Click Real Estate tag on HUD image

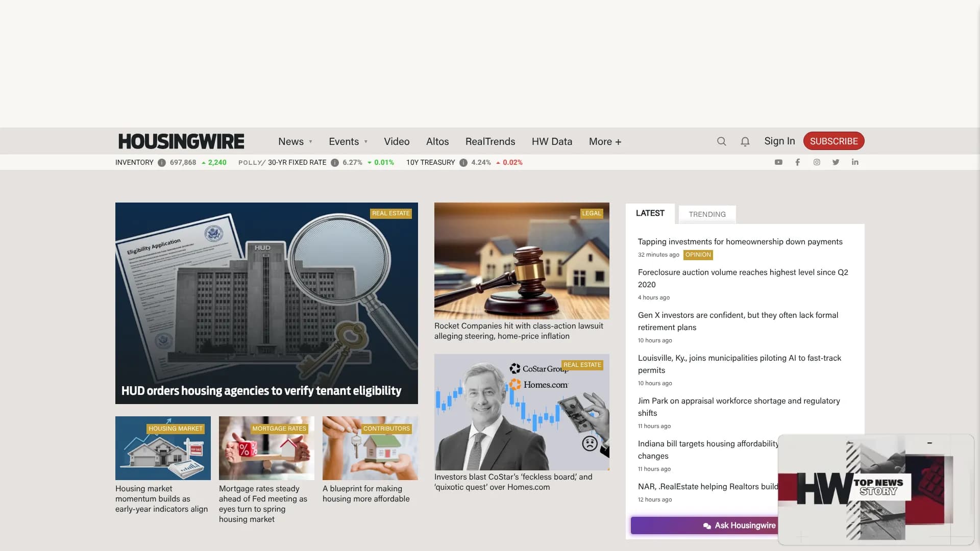coord(391,213)
